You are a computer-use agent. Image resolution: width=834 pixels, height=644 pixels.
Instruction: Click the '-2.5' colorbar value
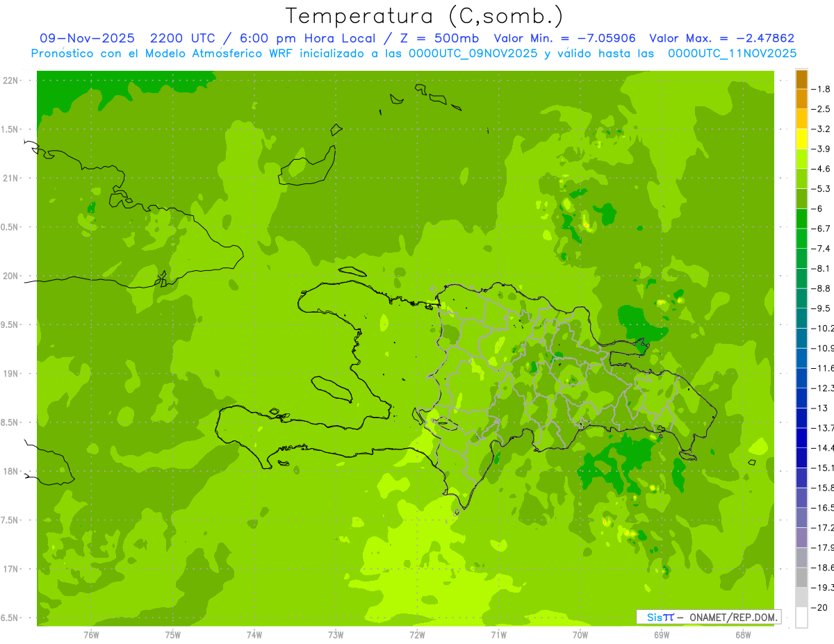click(821, 109)
